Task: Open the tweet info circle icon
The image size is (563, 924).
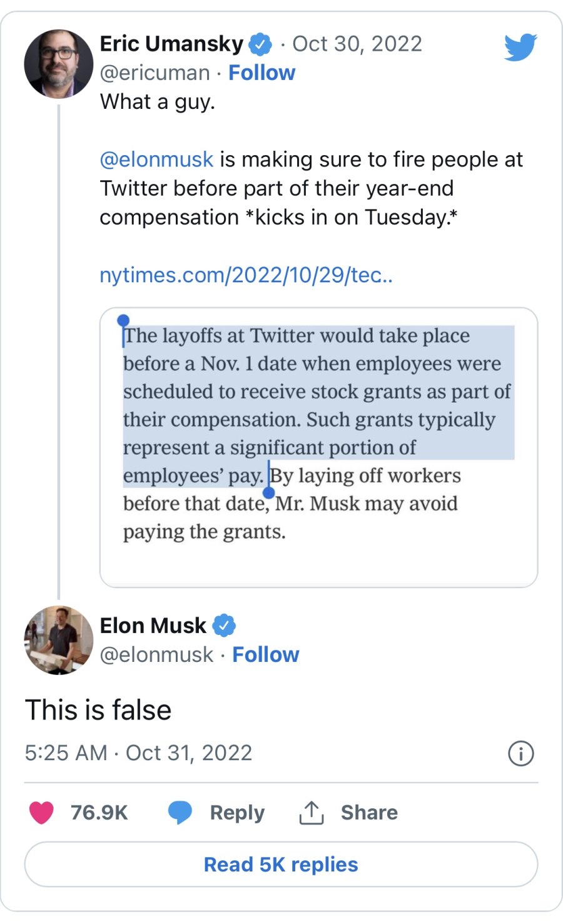Action: (521, 753)
